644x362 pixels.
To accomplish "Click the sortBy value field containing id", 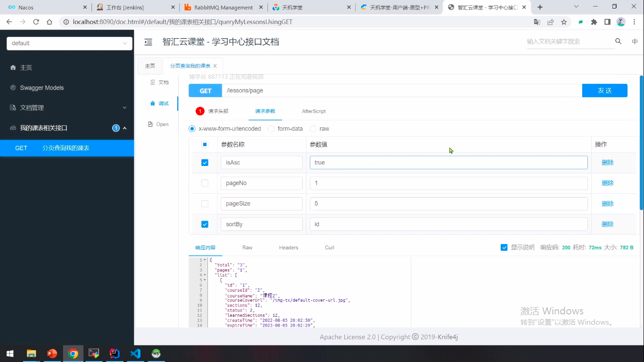I will tap(448, 224).
